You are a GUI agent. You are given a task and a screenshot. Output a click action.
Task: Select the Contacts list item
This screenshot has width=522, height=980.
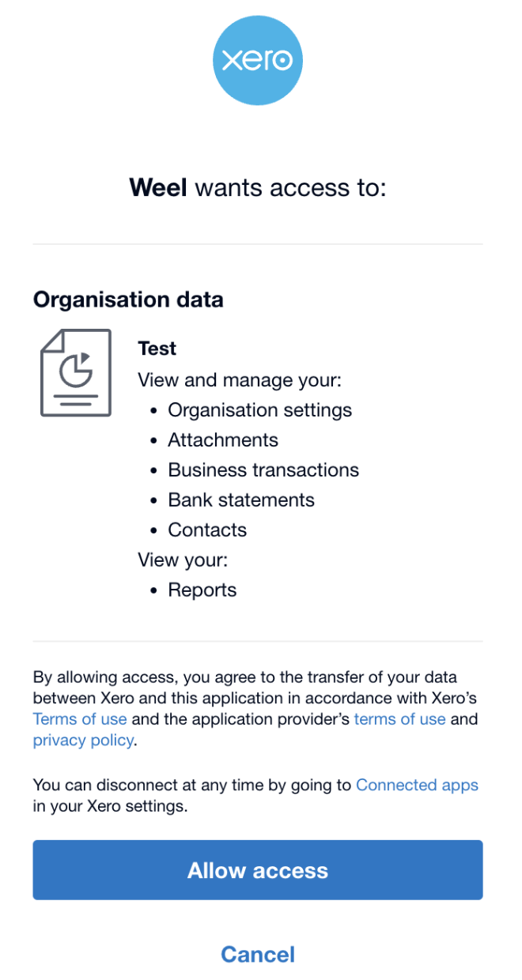tap(207, 530)
